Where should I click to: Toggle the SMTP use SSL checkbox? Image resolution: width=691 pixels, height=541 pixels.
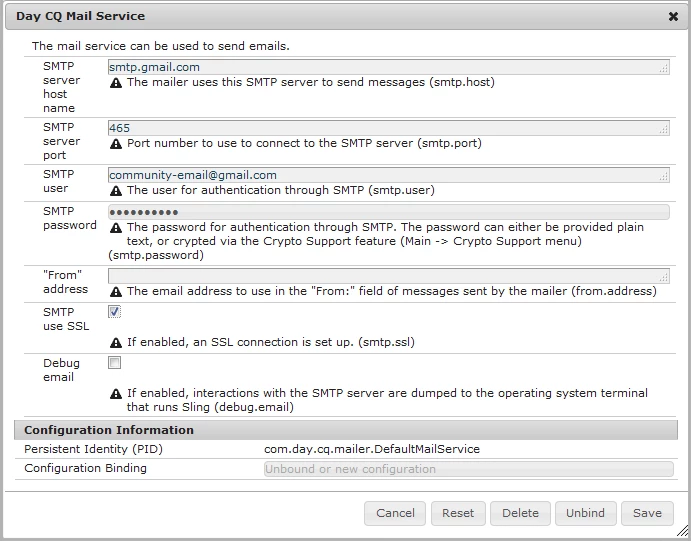[x=114, y=312]
